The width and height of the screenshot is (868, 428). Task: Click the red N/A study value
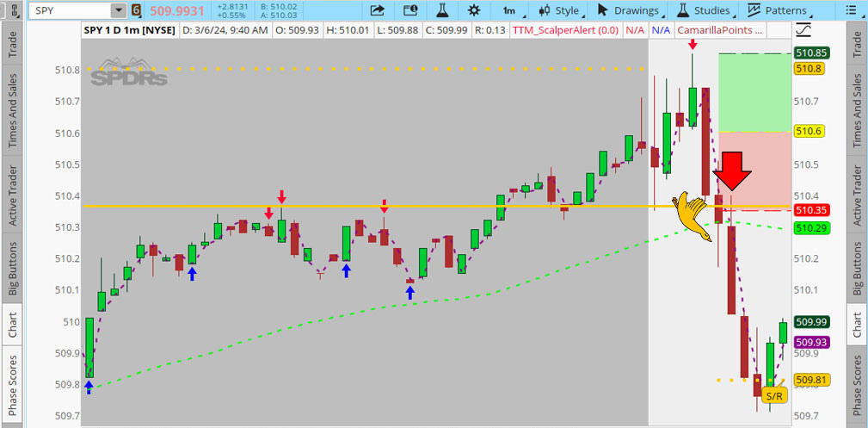pos(635,30)
